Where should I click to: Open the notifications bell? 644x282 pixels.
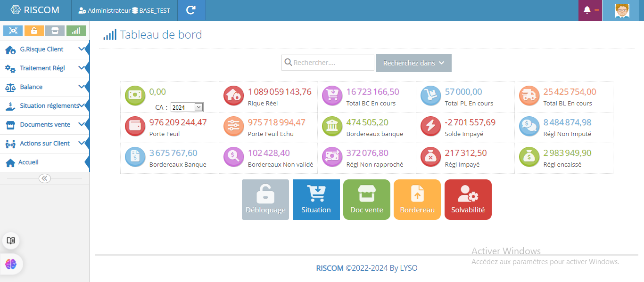pyautogui.click(x=587, y=10)
